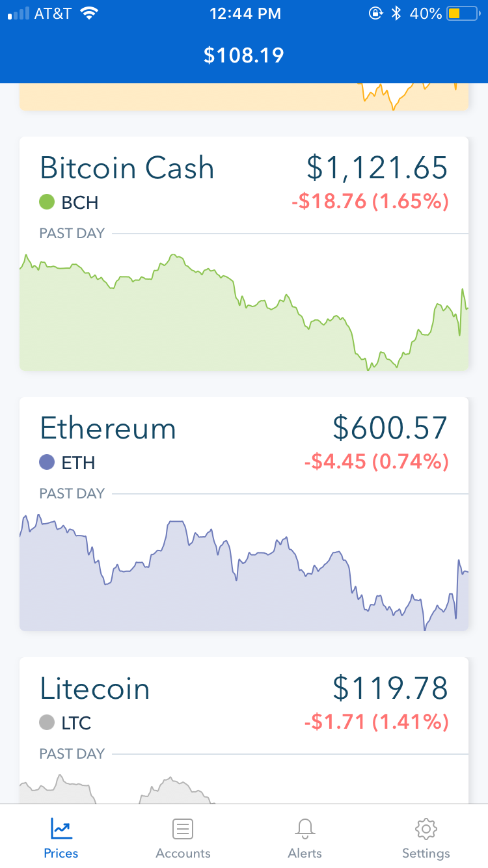This screenshot has height=868, width=488.
Task: Open the Ethereum title
Action: 108,428
